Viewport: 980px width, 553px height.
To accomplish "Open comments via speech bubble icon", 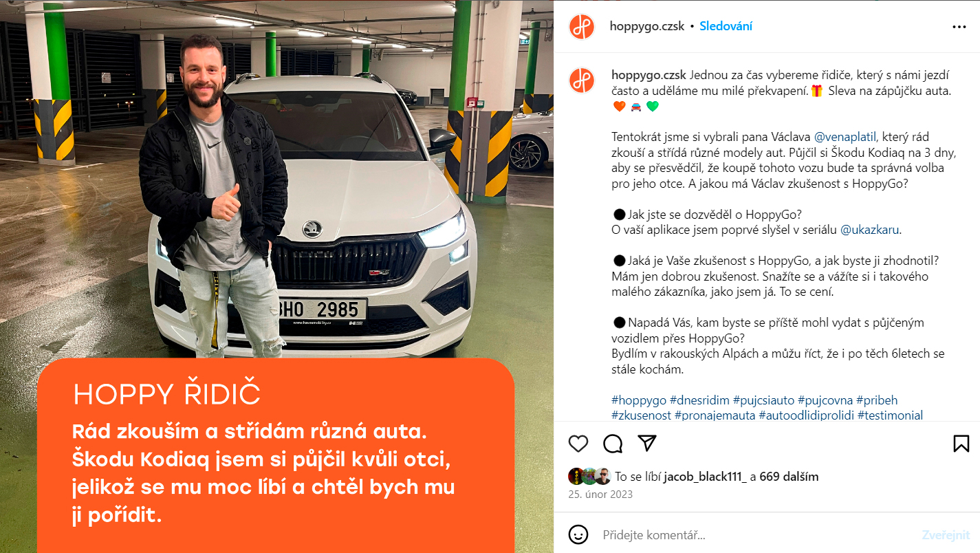I will tap(612, 444).
